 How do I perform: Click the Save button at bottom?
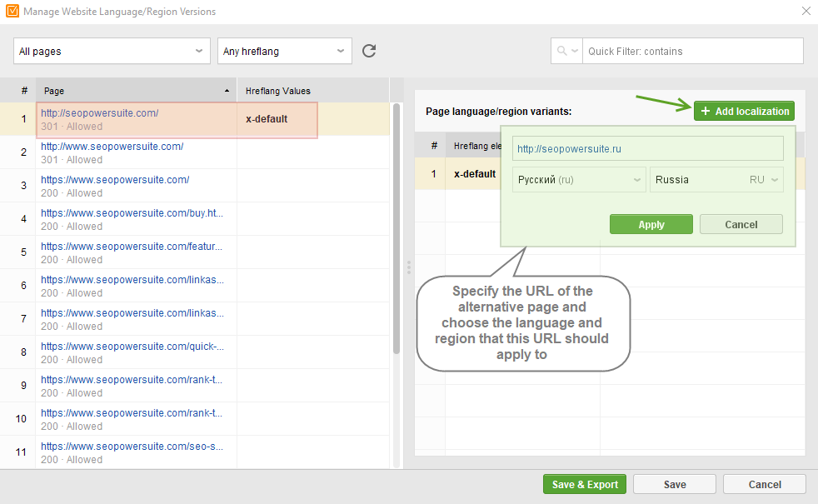tap(675, 484)
